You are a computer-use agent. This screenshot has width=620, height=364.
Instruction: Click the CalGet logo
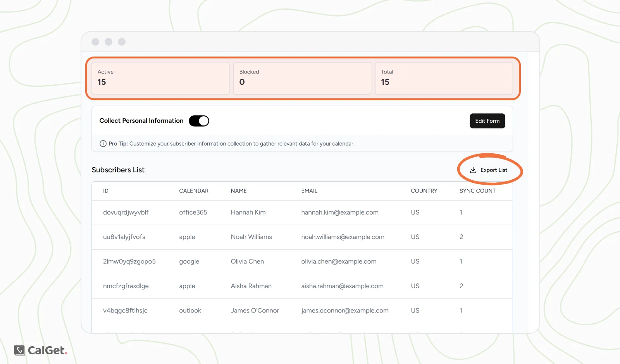40,350
